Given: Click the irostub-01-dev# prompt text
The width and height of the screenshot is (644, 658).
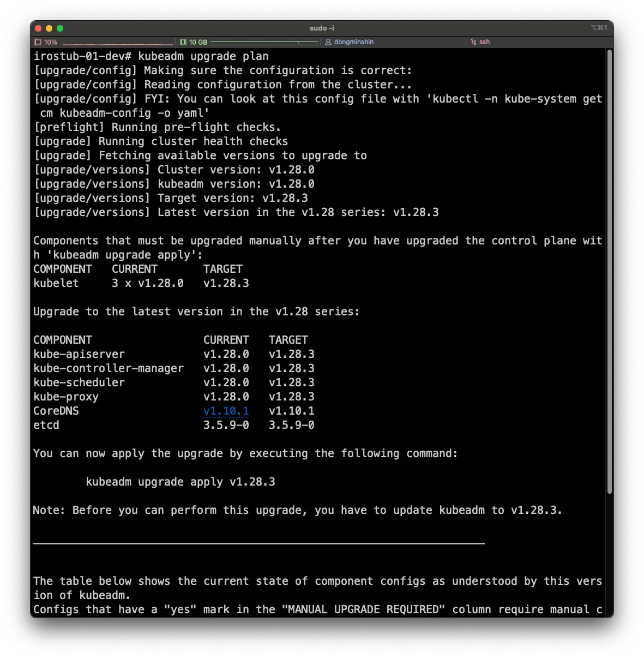Looking at the screenshot, I should click(x=82, y=56).
